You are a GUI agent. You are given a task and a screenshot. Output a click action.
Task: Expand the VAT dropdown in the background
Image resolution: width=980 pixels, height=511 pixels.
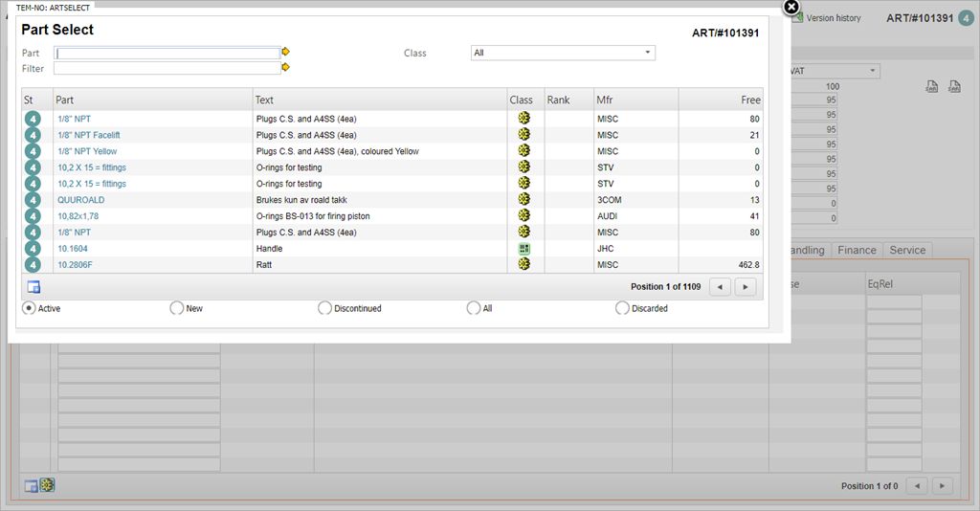873,71
